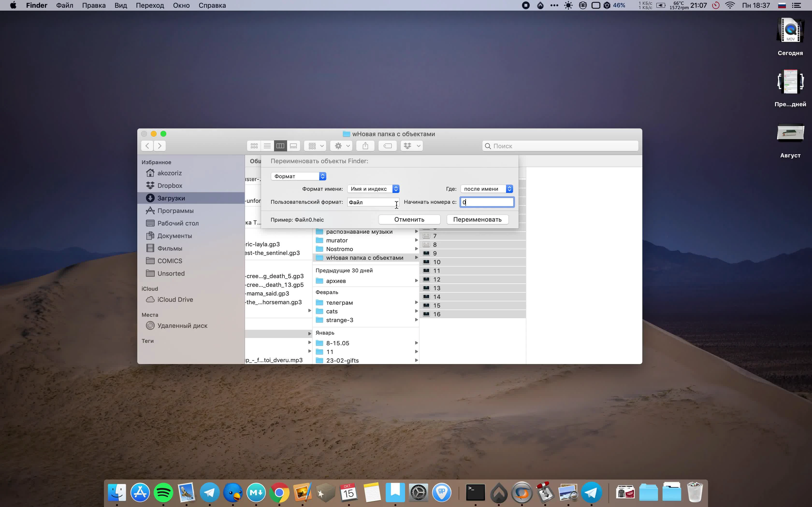The height and width of the screenshot is (507, 812).
Task: Select the Формат format type dropdown
Action: click(x=299, y=176)
